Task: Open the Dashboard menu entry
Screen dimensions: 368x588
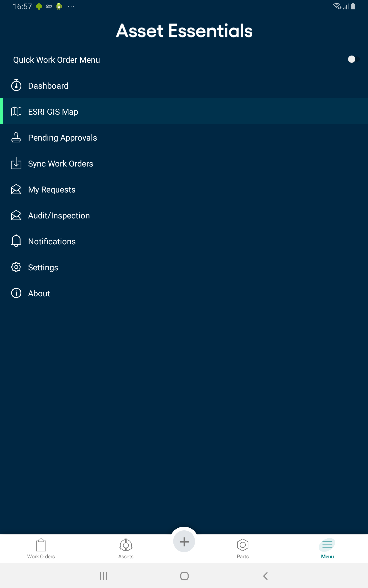Action: (184, 85)
